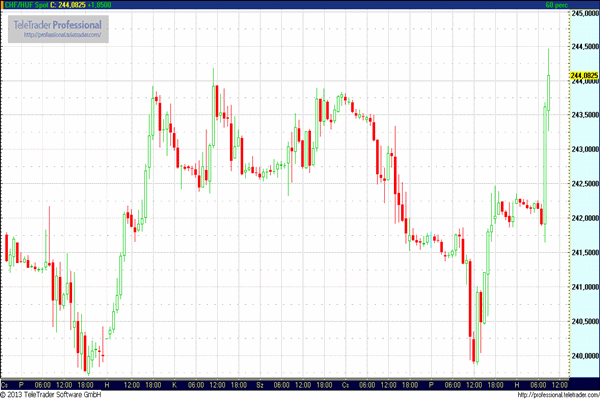Select the 242,0000 price axis level
The image size is (600, 400).
(583, 218)
